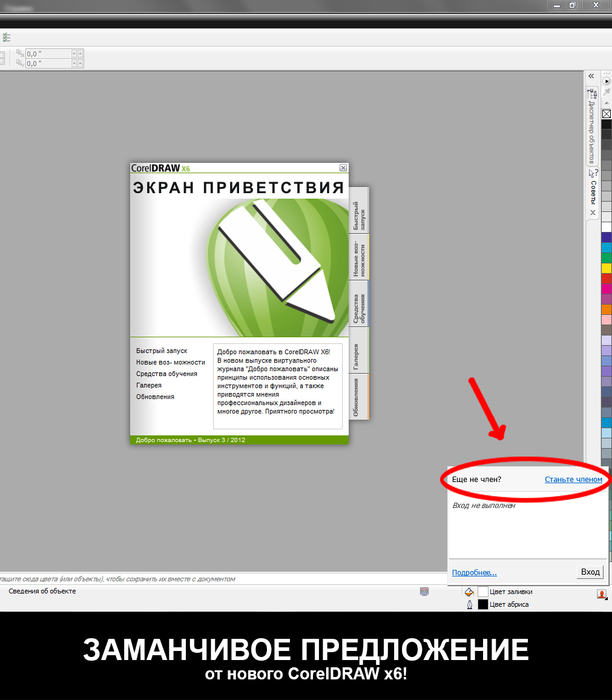Open the Галерея side tab

(x=359, y=351)
